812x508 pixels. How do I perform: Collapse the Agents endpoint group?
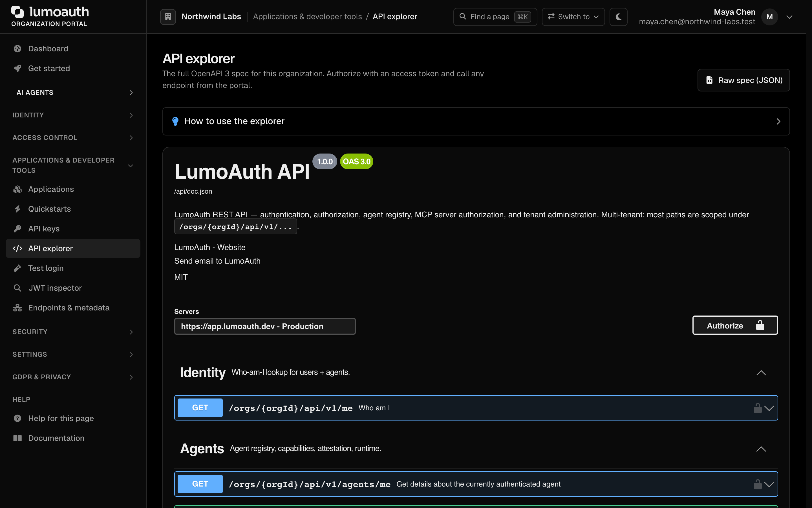tap(761, 449)
